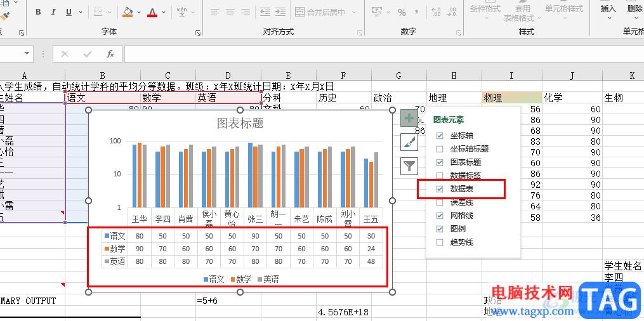The width and height of the screenshot is (644, 321).
Task: Click the cell borders icon
Action: pyautogui.click(x=98, y=12)
